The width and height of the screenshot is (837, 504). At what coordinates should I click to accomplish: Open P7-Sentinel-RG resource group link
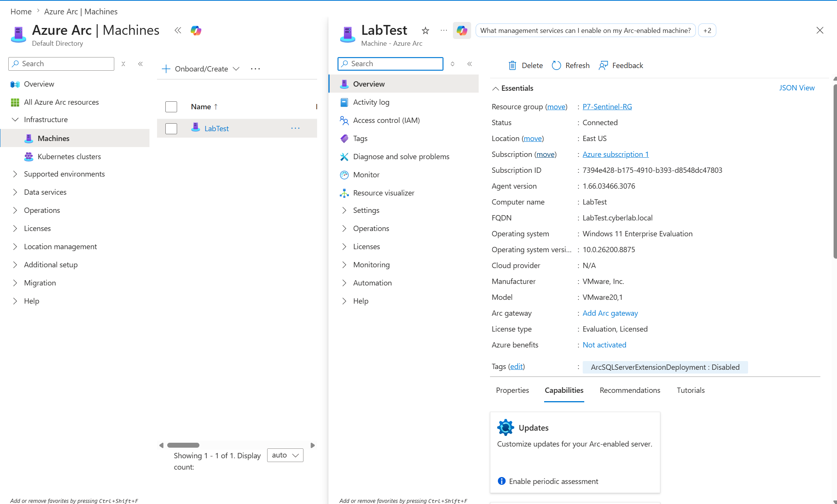click(607, 107)
